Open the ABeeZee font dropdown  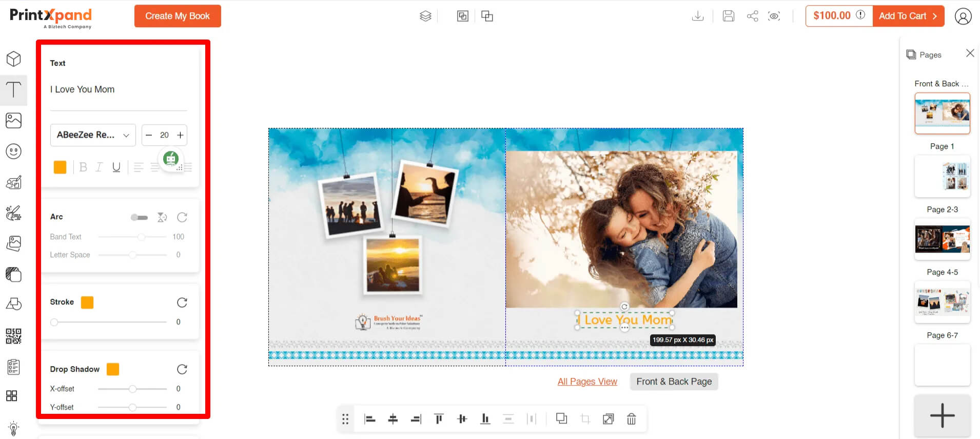click(93, 135)
